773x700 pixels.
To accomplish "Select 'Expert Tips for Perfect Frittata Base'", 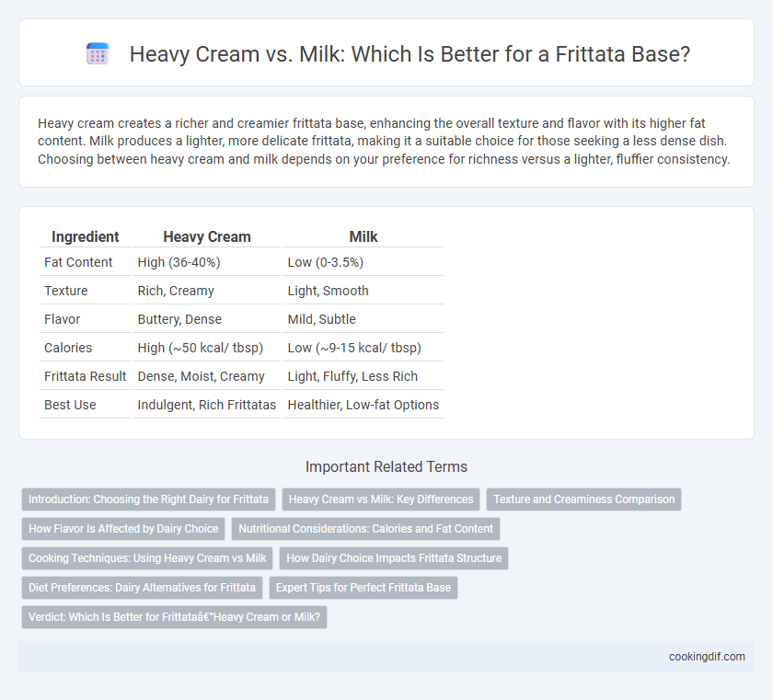I will coord(363,588).
